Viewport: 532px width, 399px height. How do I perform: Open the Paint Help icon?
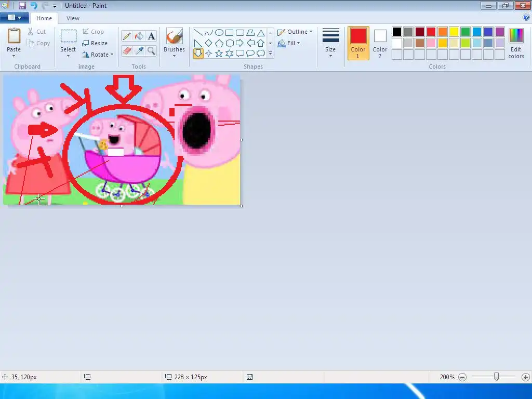(526, 18)
